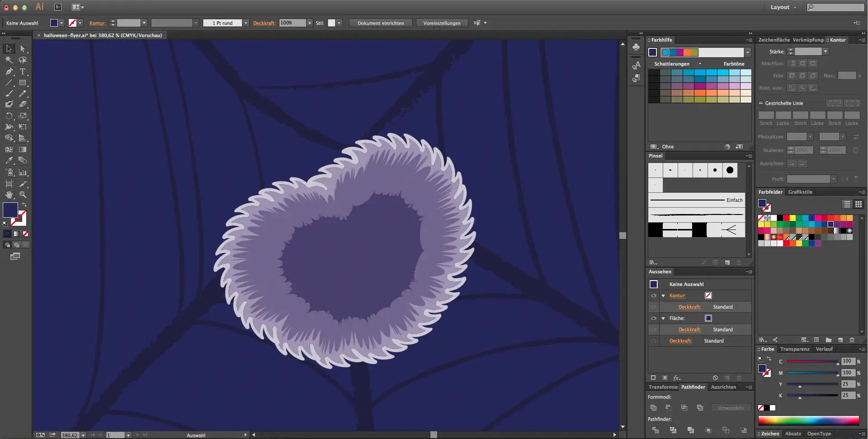The height and width of the screenshot is (439, 868).
Task: Click the CMYK color spectrum bar
Action: [808, 420]
